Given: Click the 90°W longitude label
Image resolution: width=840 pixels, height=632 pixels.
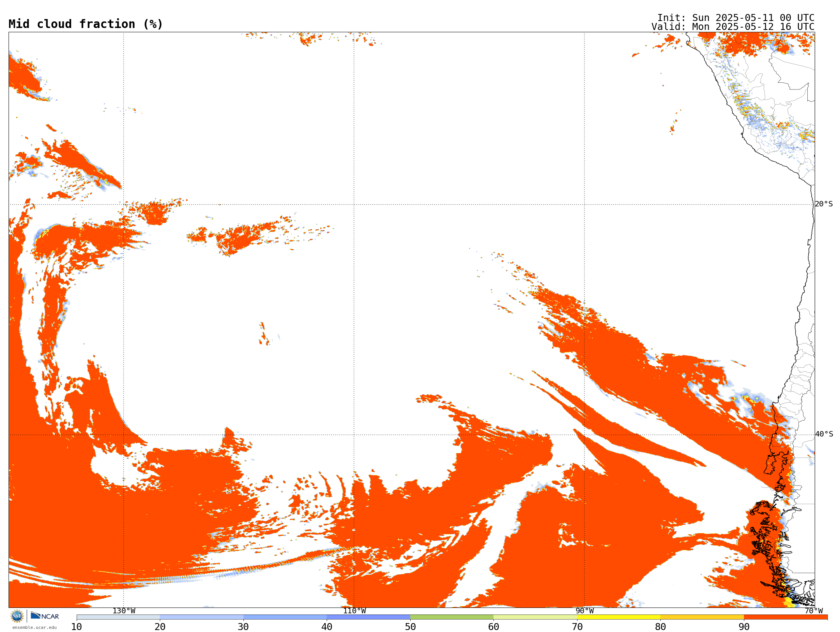Looking at the screenshot, I should pyautogui.click(x=584, y=611).
